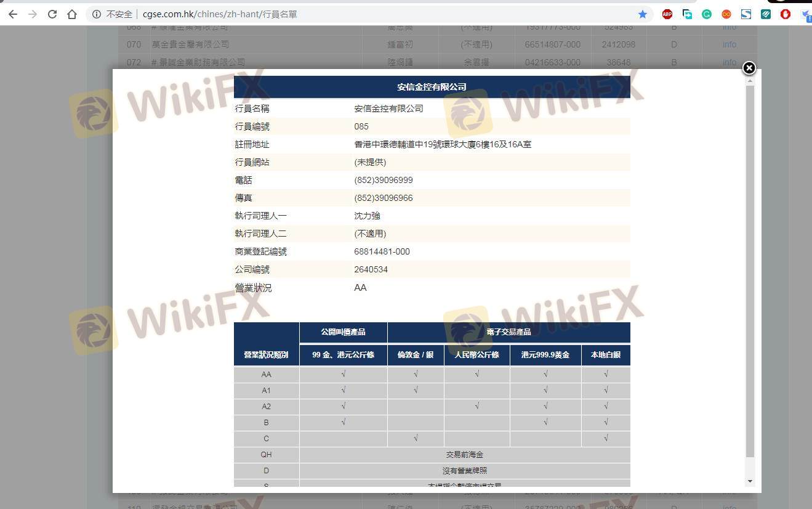Focus the address bar URL
The image size is (812, 509).
[220, 14]
